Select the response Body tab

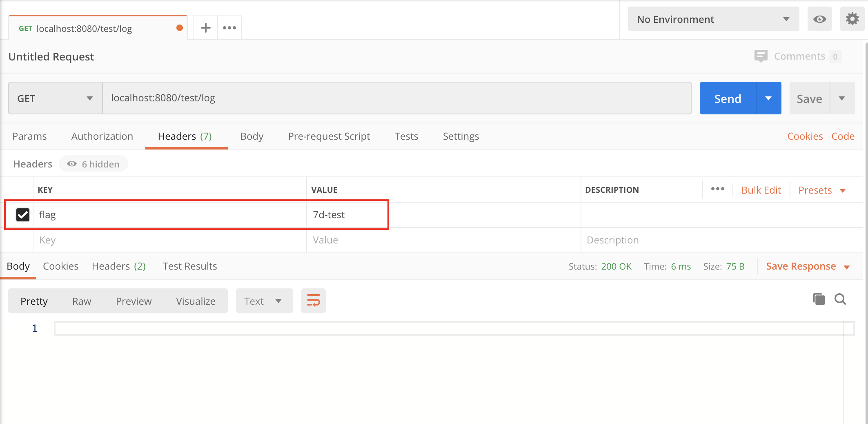click(18, 266)
